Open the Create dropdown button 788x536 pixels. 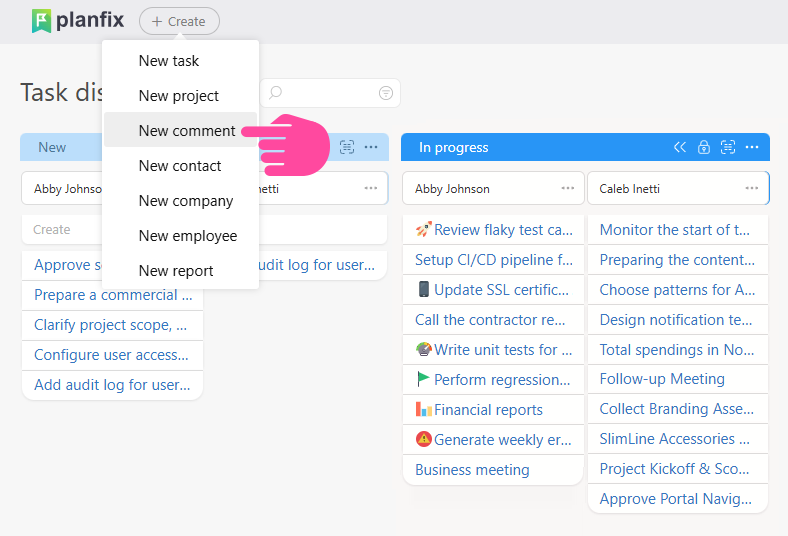179,21
